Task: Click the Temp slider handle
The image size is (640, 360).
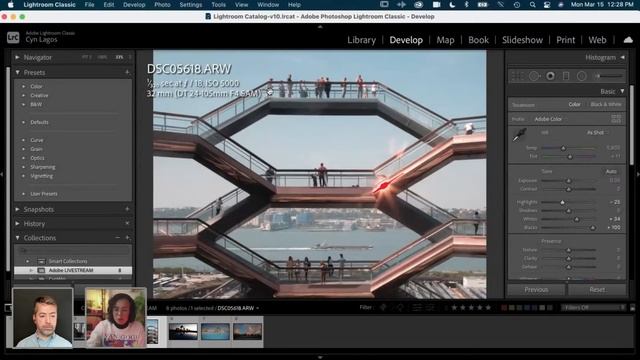Action: pos(563,148)
